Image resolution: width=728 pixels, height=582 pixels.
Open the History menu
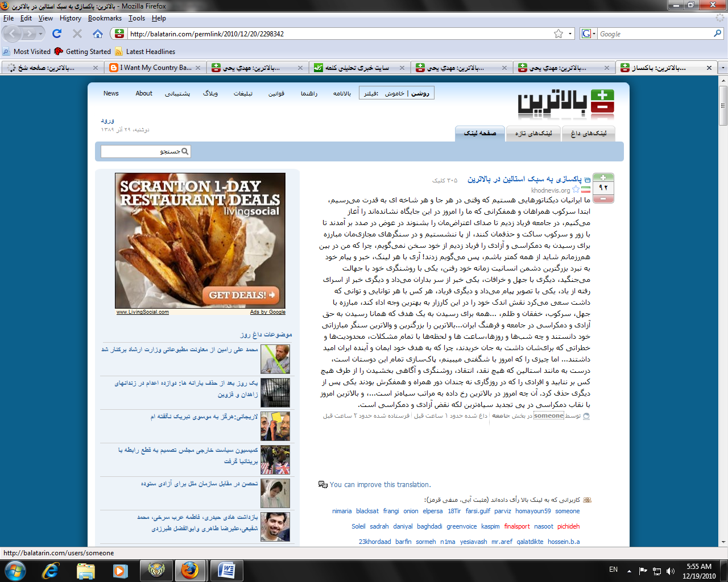[x=71, y=18]
